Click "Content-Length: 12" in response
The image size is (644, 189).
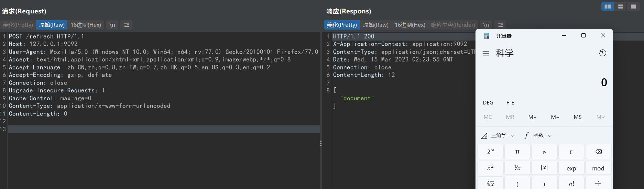click(x=364, y=75)
